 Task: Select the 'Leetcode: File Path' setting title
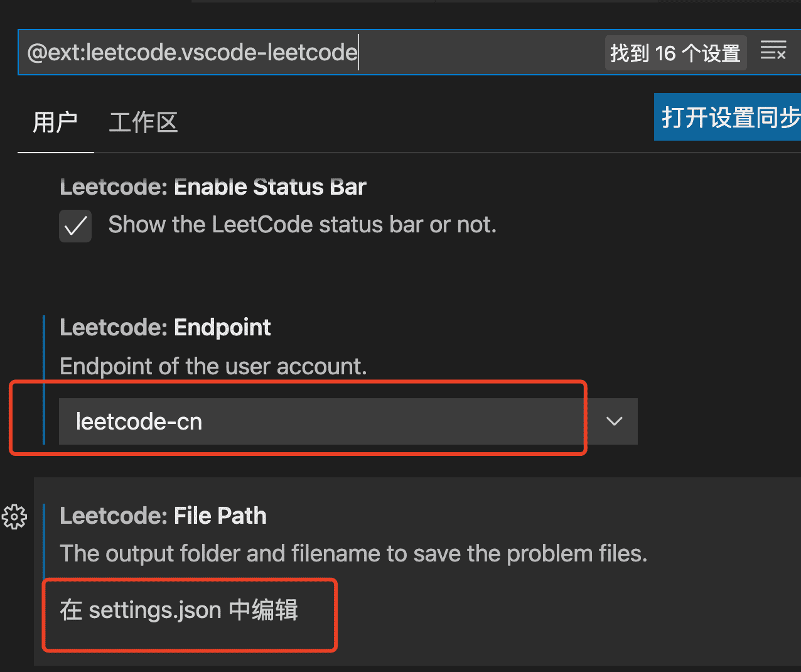click(x=163, y=516)
